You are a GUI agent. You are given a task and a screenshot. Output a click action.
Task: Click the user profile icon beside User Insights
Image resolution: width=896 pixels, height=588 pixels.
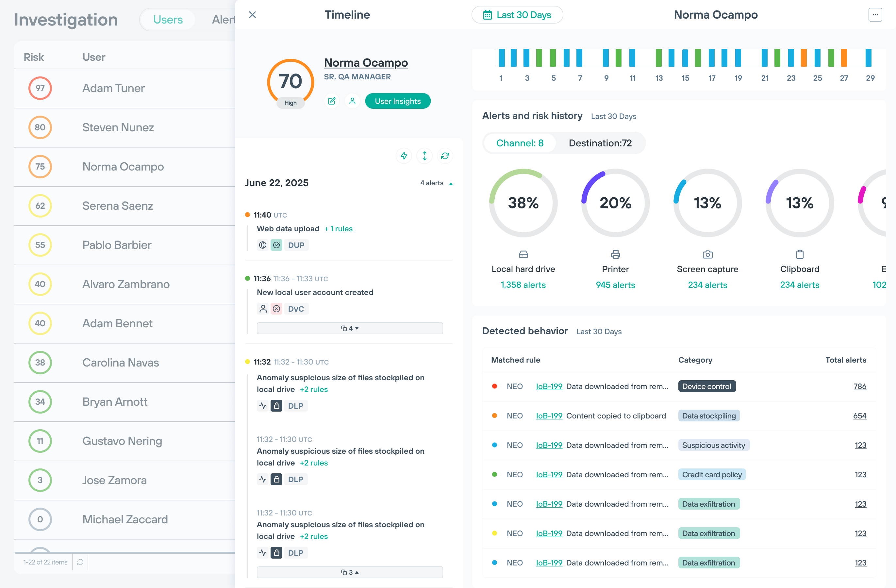pyautogui.click(x=352, y=101)
